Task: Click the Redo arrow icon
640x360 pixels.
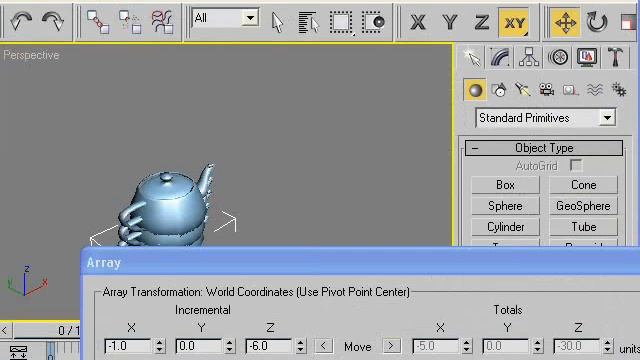Action: coord(53,21)
